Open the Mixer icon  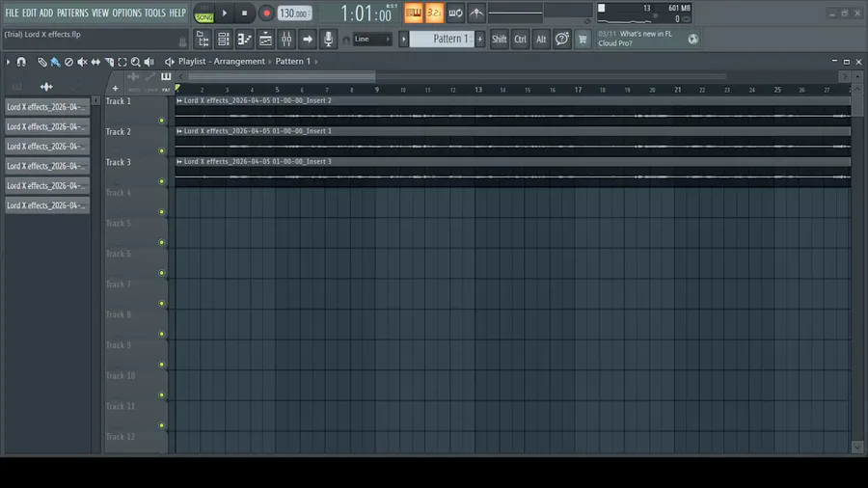click(x=286, y=40)
